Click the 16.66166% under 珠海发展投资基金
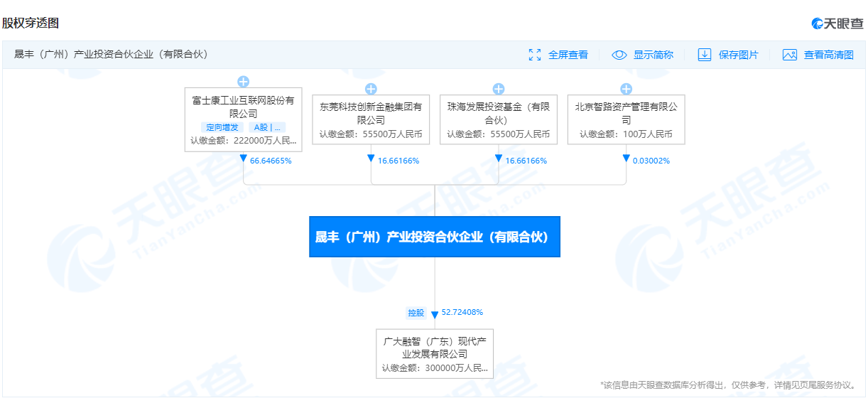This screenshot has height=408, width=868. [x=526, y=161]
